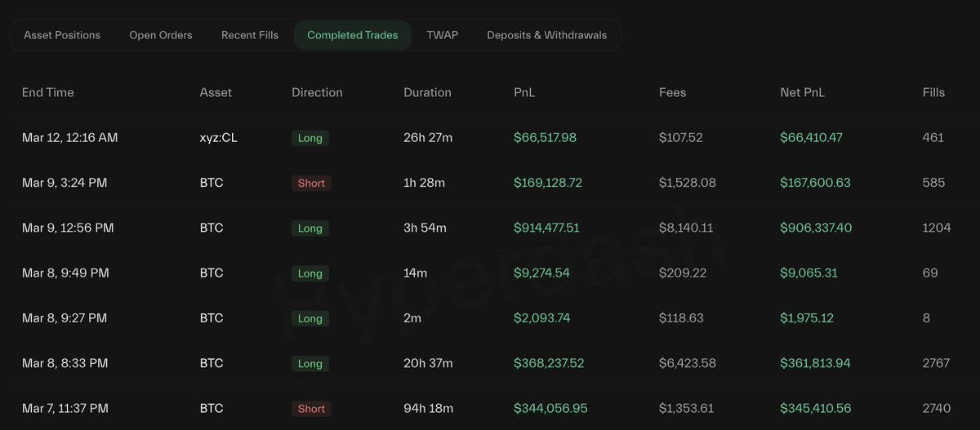Click the Asset column header

[x=216, y=92]
